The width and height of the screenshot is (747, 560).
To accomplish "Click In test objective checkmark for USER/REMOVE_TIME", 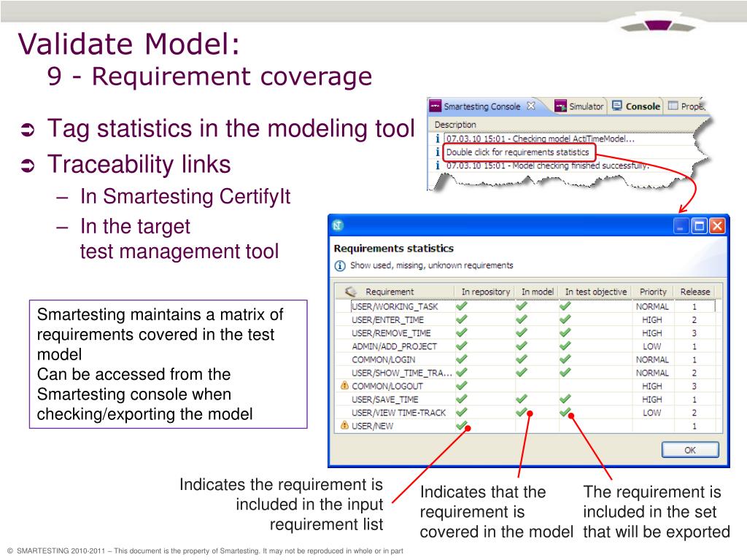I will [x=565, y=332].
